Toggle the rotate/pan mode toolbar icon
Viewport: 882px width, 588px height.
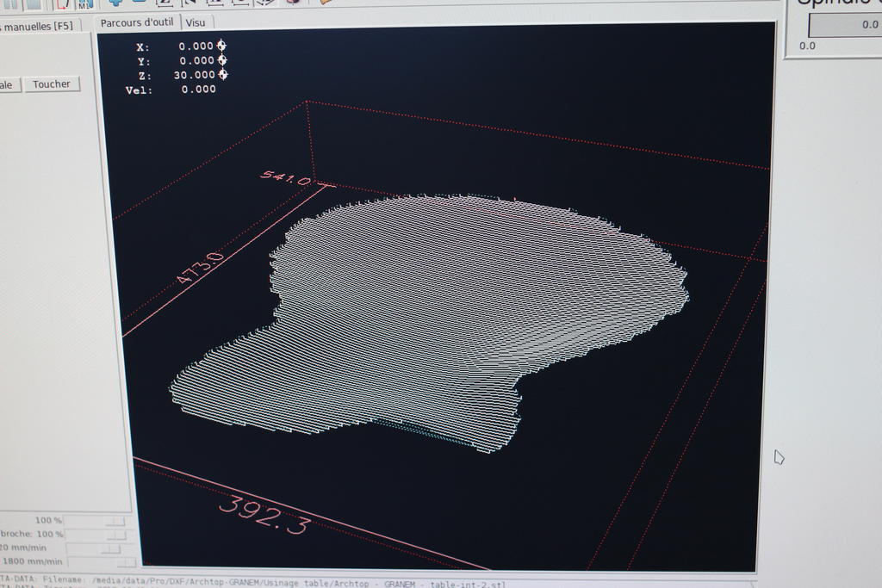pyautogui.click(x=292, y=2)
